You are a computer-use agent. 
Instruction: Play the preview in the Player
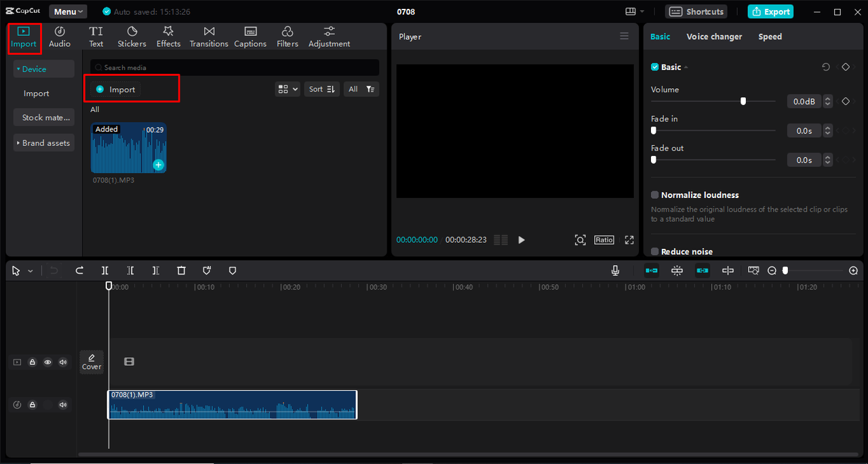point(521,240)
